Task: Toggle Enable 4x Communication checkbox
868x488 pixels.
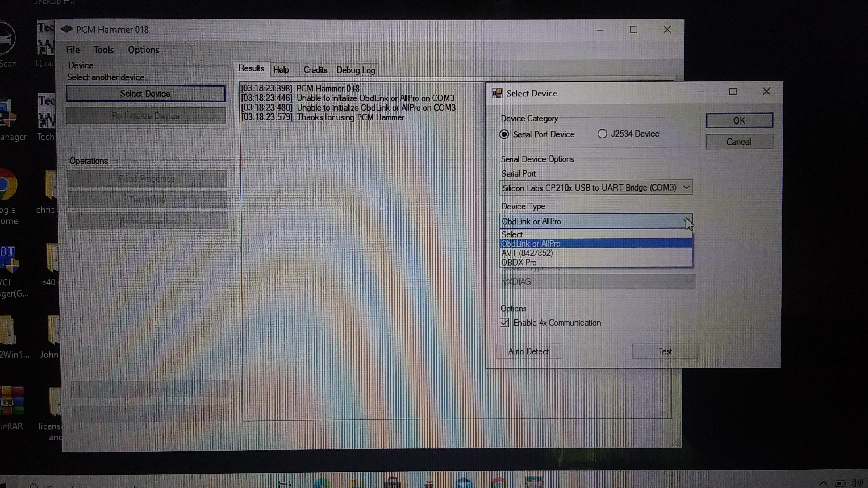Action: [x=504, y=322]
